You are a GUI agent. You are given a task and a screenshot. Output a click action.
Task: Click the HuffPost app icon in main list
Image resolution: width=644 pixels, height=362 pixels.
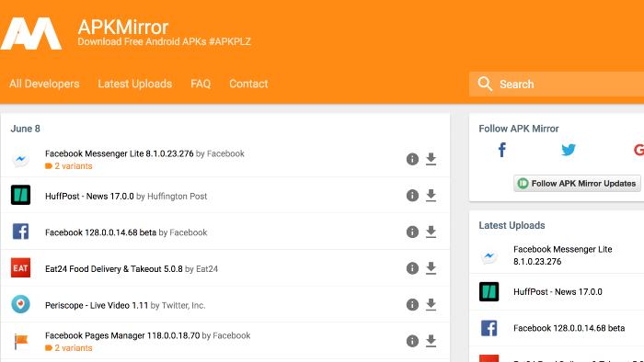tap(20, 195)
